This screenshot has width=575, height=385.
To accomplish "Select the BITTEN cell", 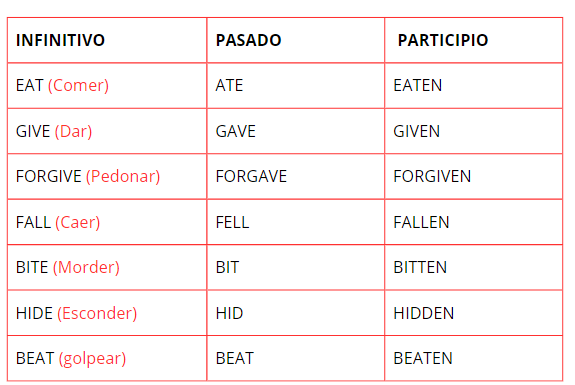I will coord(473,267).
